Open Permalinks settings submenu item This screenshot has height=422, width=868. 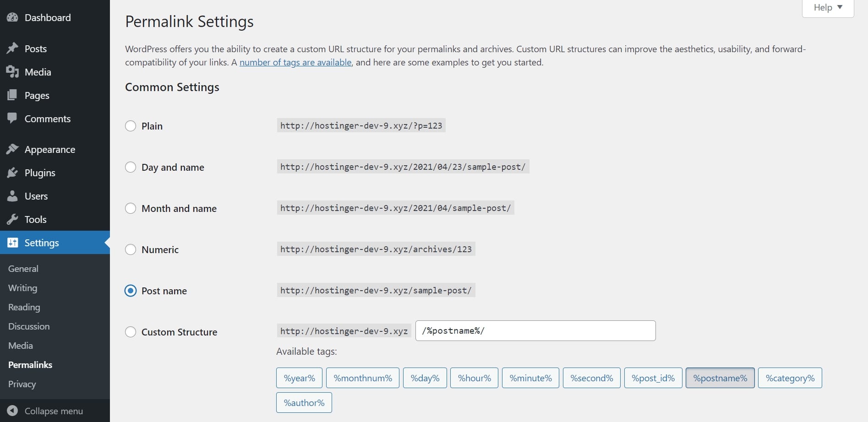click(x=30, y=365)
